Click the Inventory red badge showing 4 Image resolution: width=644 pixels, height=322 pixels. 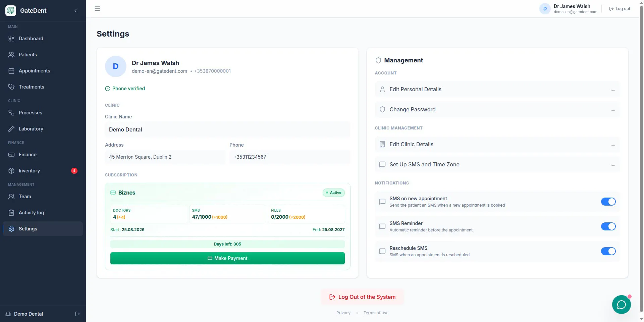tap(74, 171)
